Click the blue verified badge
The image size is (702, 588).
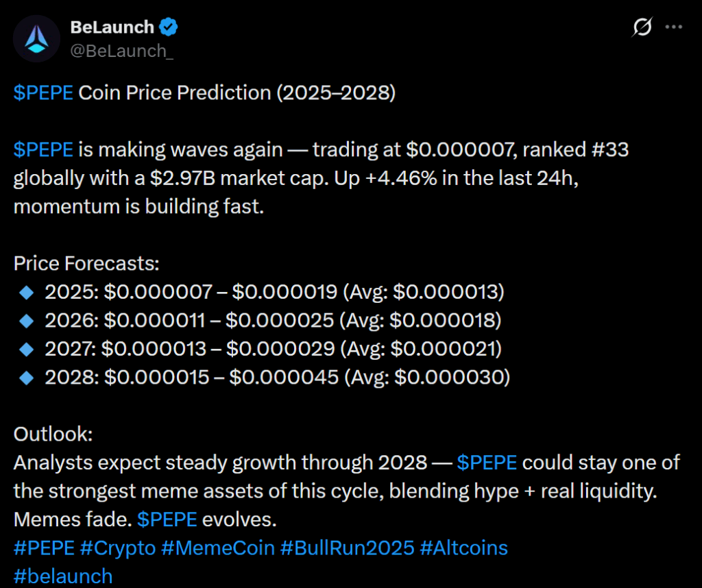[169, 27]
